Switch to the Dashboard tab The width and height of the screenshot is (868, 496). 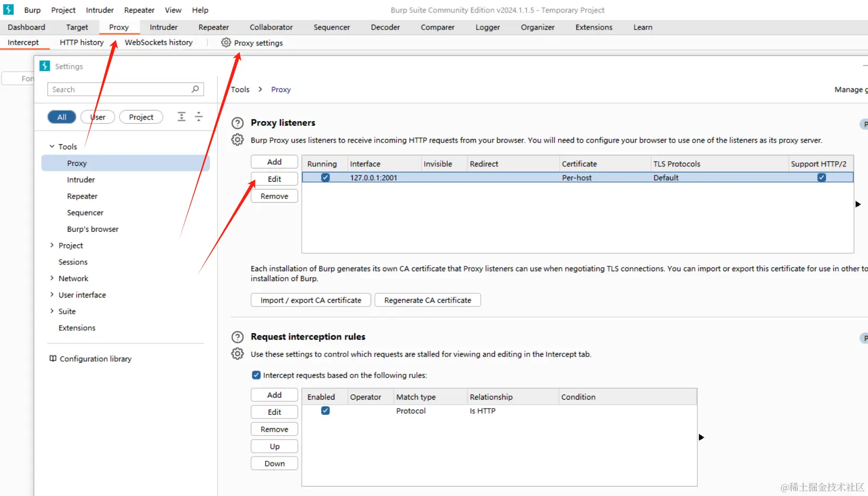tap(26, 27)
